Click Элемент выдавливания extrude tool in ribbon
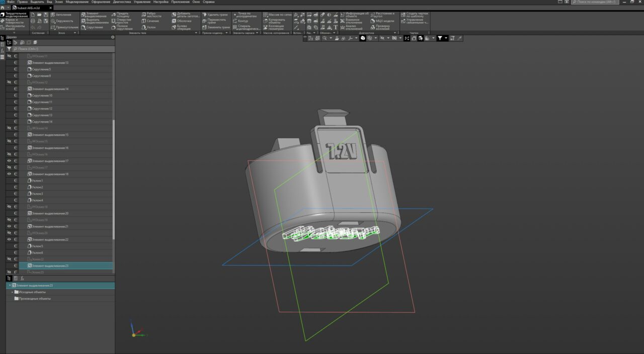Image resolution: width=644 pixels, height=354 pixels. coord(94,15)
